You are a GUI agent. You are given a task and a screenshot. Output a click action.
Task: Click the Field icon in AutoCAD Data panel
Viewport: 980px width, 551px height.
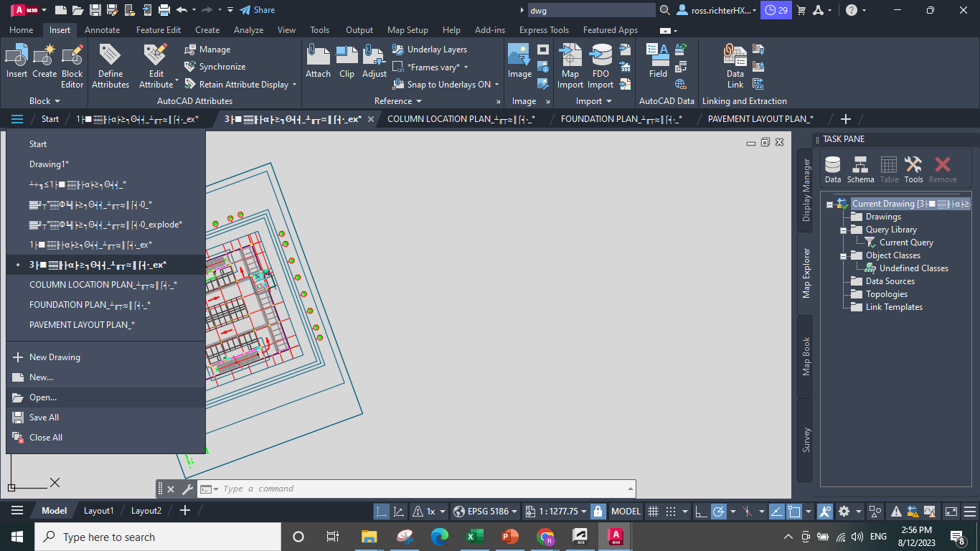[657, 65]
